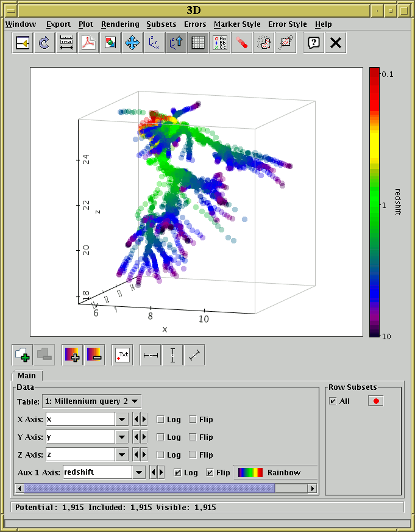Click the Rainbow color map selector
The width and height of the screenshot is (415, 532).
pyautogui.click(x=275, y=472)
